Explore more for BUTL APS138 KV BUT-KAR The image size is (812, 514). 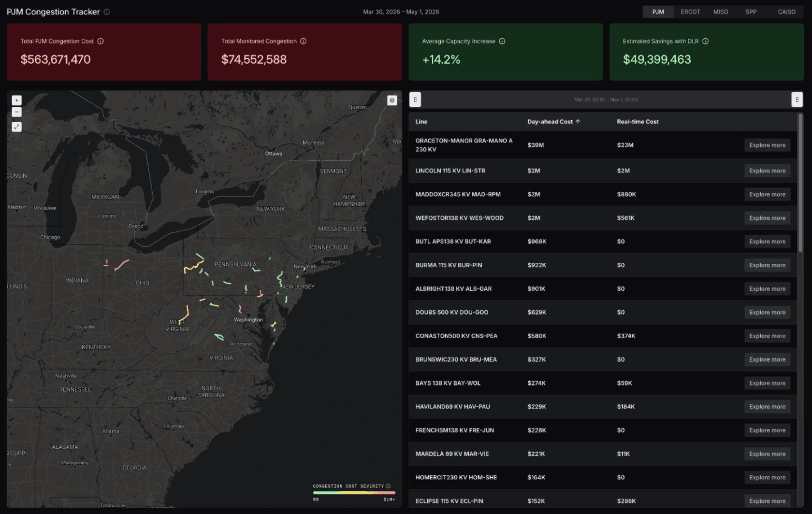(767, 242)
